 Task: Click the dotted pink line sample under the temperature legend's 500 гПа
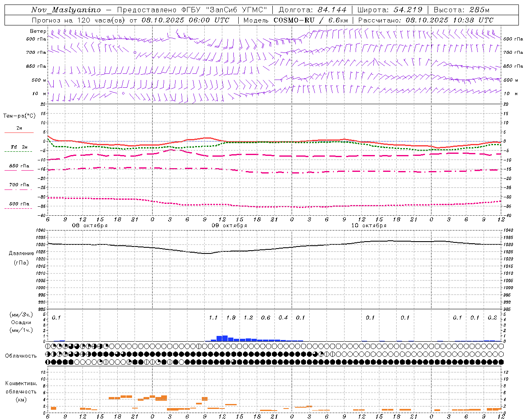[18, 208]
